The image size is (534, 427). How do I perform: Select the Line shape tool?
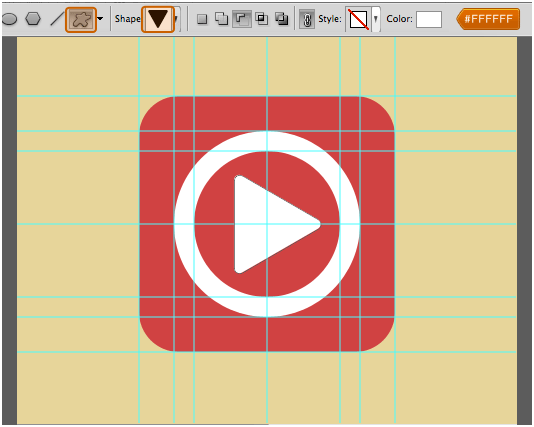tap(57, 19)
